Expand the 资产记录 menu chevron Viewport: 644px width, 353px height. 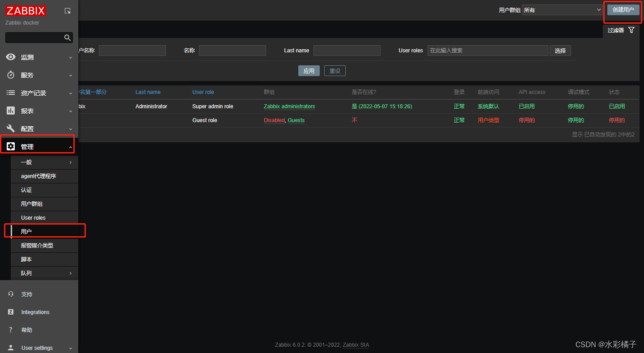[x=71, y=93]
